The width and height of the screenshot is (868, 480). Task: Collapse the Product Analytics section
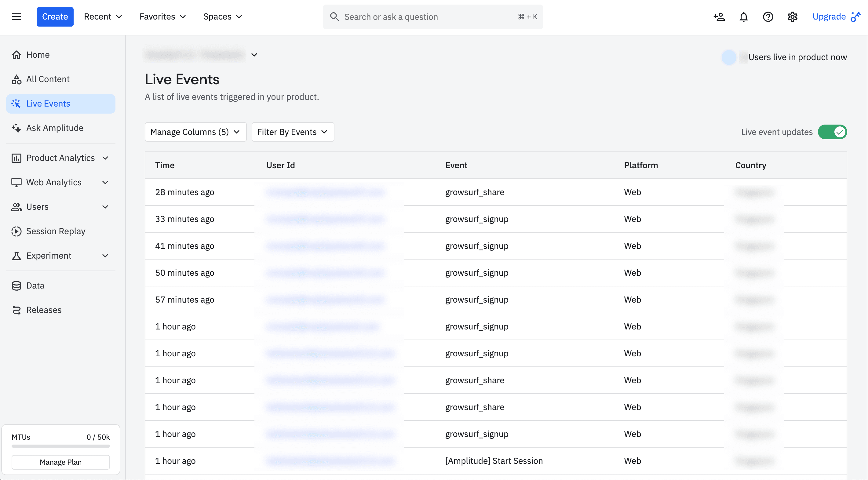pos(105,158)
